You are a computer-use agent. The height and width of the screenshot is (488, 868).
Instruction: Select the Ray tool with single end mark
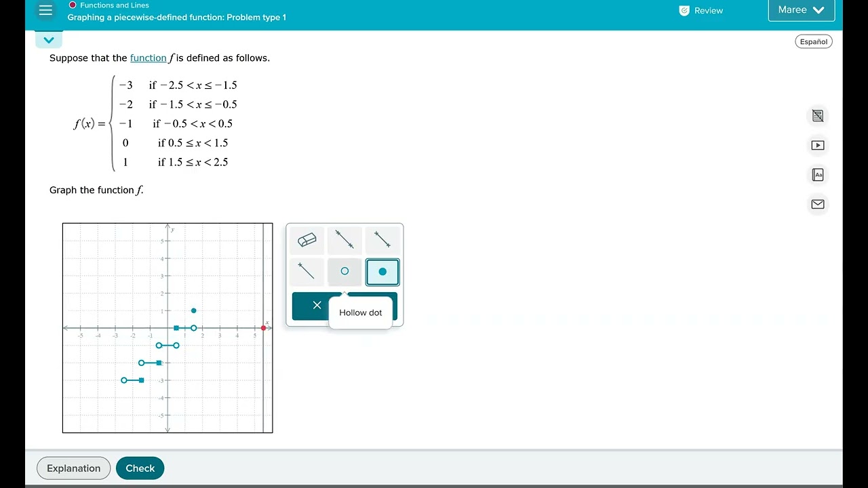tap(307, 271)
